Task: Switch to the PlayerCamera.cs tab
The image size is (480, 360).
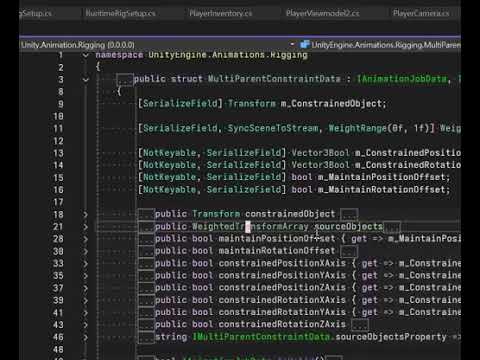Action: [x=421, y=13]
